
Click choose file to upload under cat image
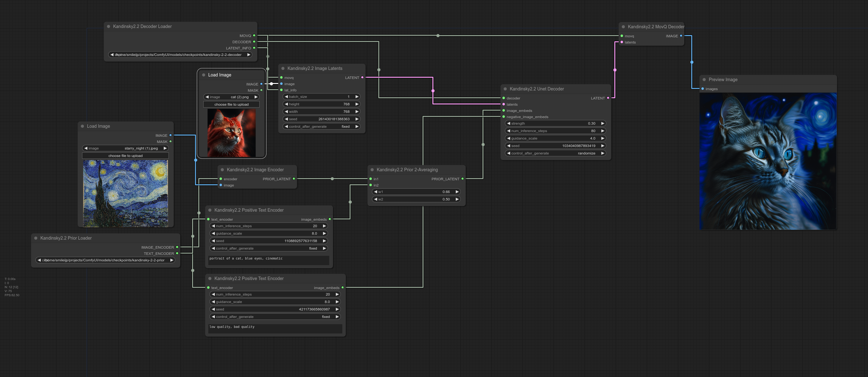click(231, 104)
